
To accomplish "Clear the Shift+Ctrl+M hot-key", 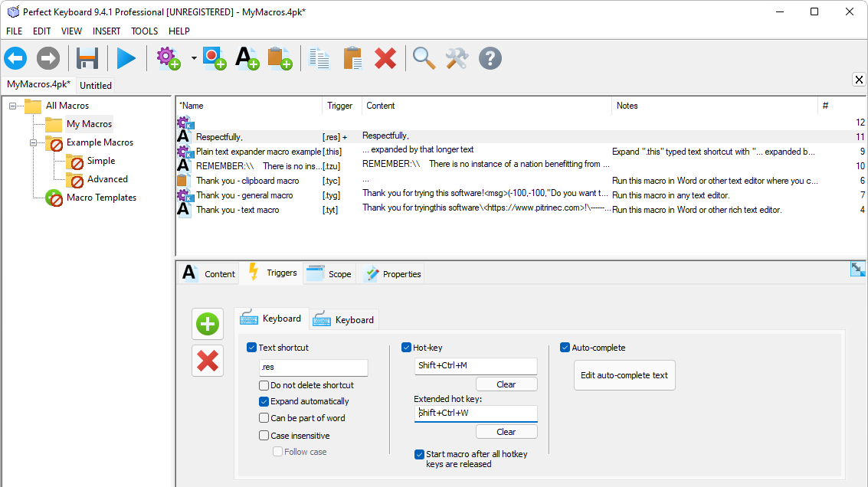I will coord(506,384).
